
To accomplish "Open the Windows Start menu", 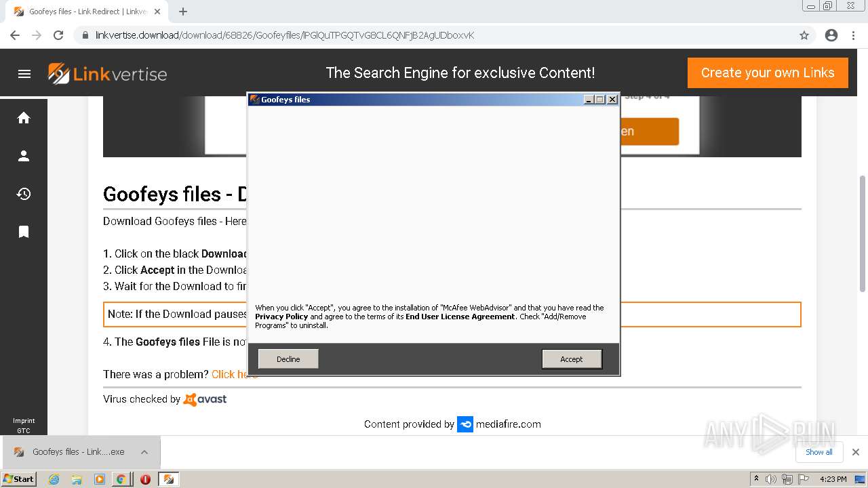I will tap(19, 479).
